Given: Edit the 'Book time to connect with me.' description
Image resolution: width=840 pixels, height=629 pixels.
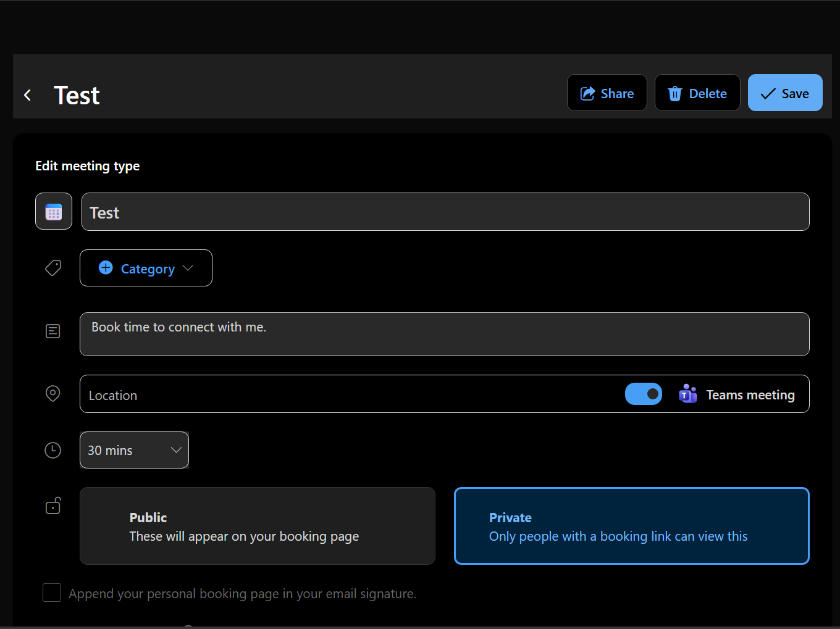Looking at the screenshot, I should (x=445, y=335).
